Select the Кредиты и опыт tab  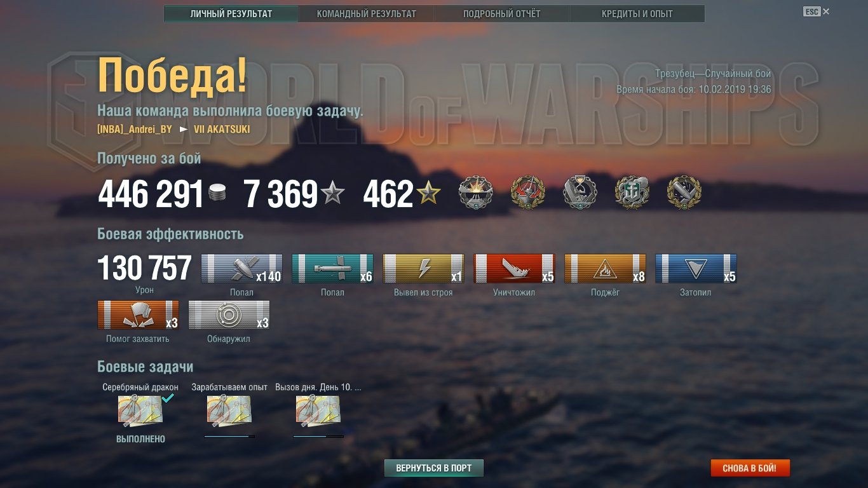(637, 13)
